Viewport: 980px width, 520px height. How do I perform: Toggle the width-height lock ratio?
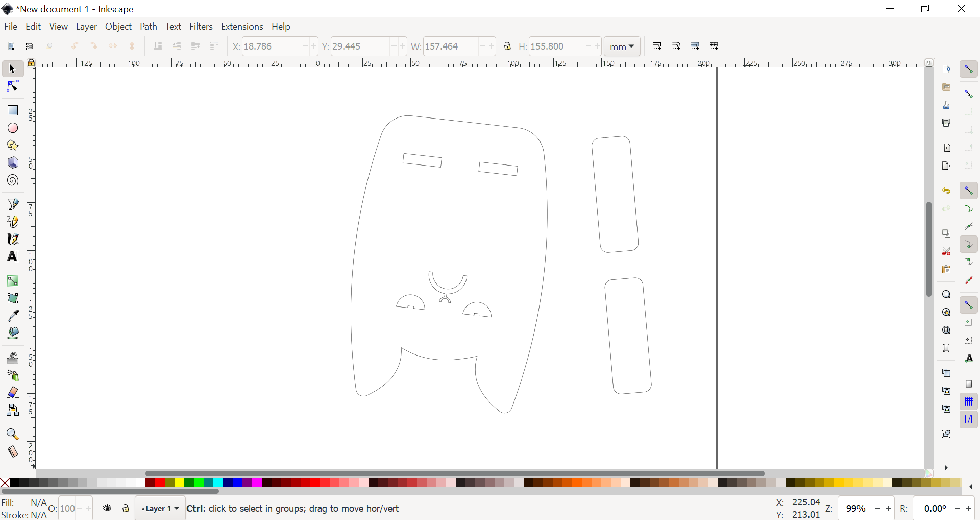pos(508,46)
